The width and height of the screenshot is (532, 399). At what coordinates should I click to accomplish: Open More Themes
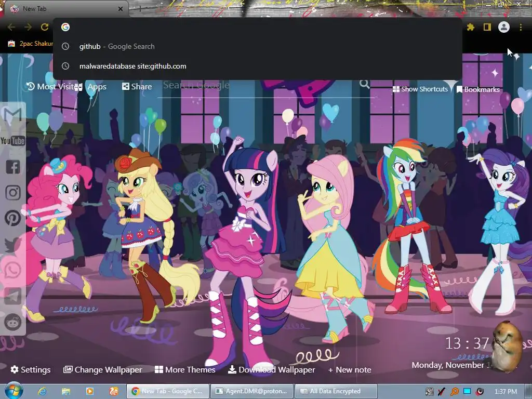pyautogui.click(x=185, y=369)
